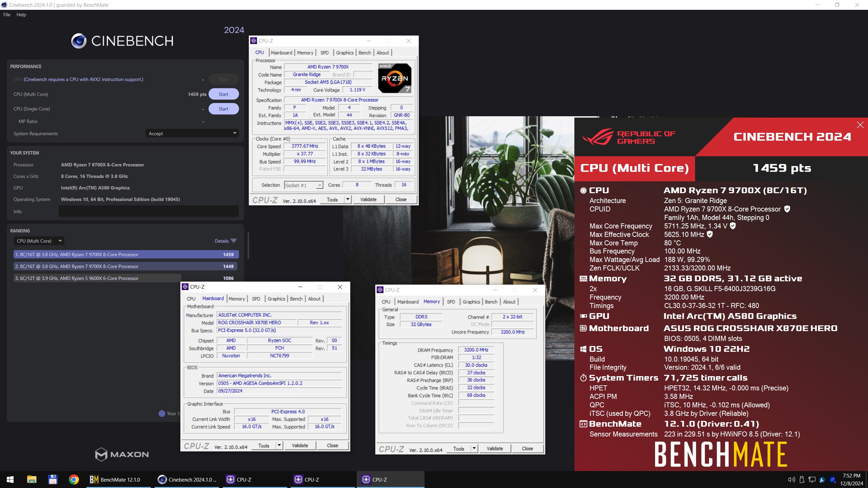868x488 pixels.
Task: Open Memory tab in Mainboard CPU-Z window
Action: pos(237,299)
